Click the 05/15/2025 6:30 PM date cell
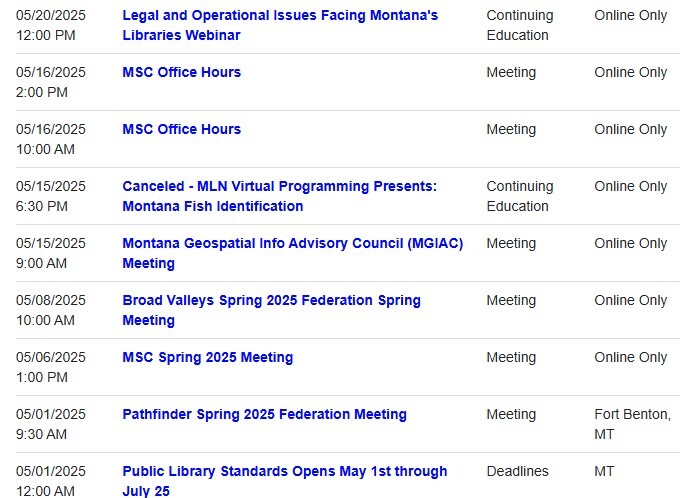This screenshot has height=498, width=680. click(x=51, y=196)
